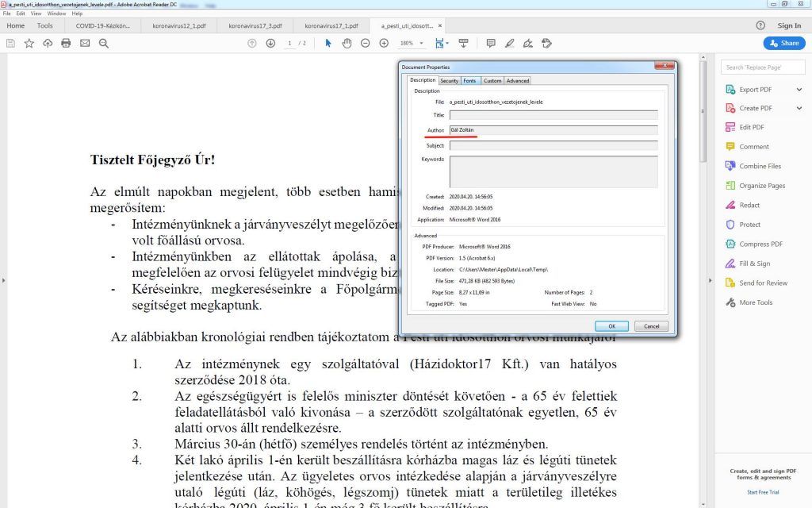The image size is (812, 508).
Task: Switch to the koronavirus17_3.pdf tab
Action: pos(255,25)
